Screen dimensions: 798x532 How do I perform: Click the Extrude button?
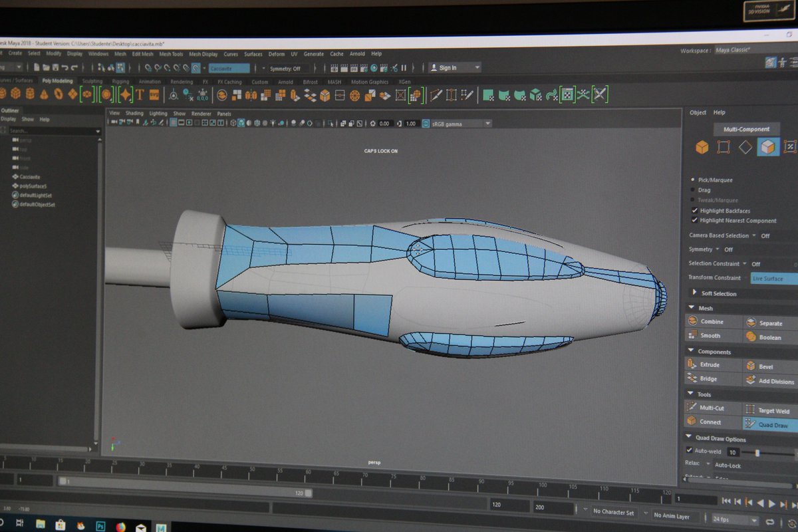tap(713, 364)
